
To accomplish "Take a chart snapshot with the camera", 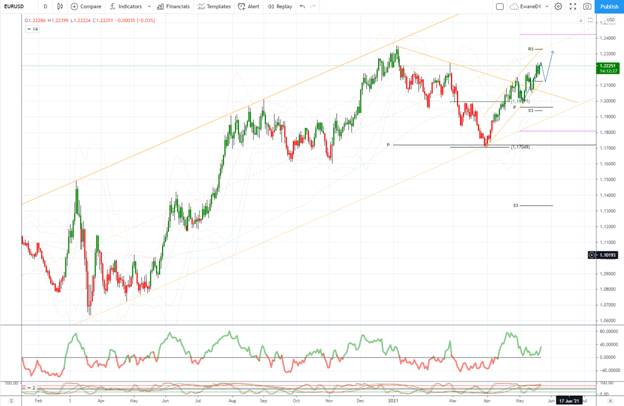I will coord(587,6).
